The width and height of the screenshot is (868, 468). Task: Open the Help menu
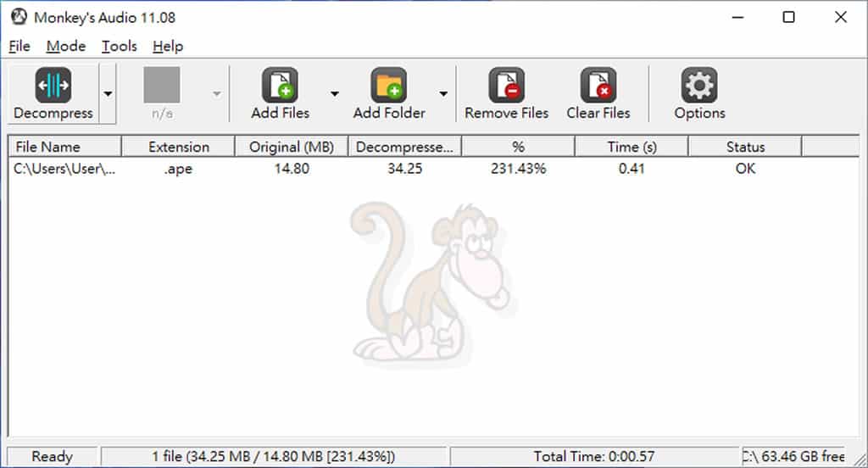(x=168, y=47)
